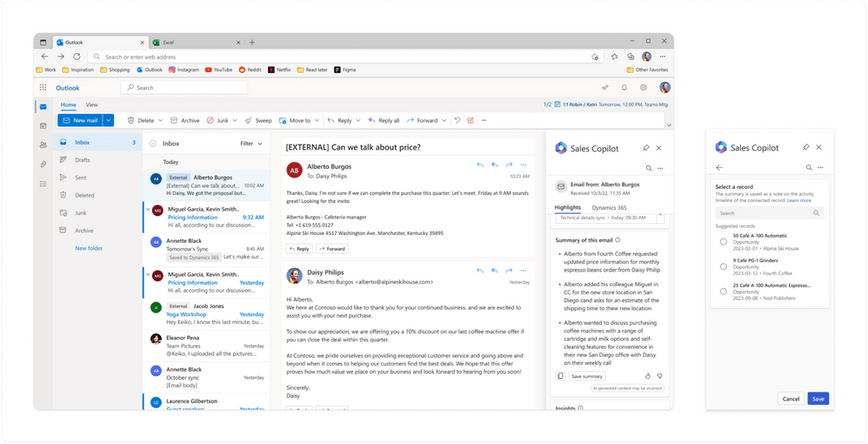Image resolution: width=868 pixels, height=444 pixels.
Task: Open a new browser tab
Action: point(252,42)
